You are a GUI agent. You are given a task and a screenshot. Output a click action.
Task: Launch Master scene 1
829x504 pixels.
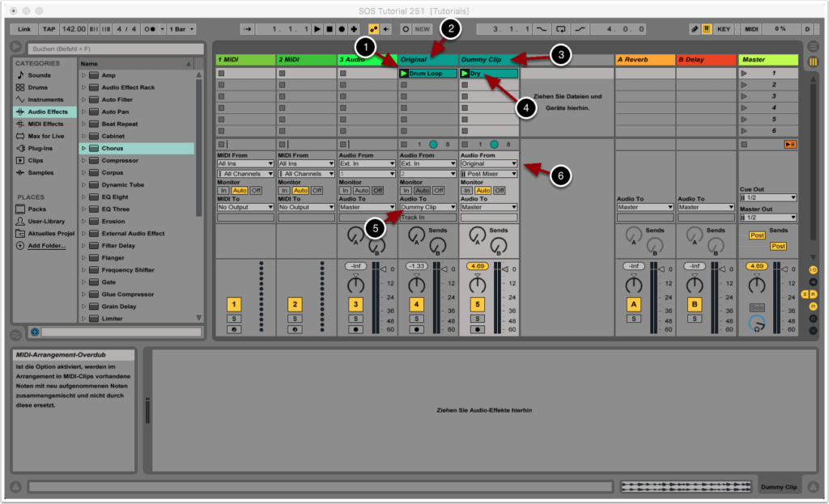pos(744,74)
